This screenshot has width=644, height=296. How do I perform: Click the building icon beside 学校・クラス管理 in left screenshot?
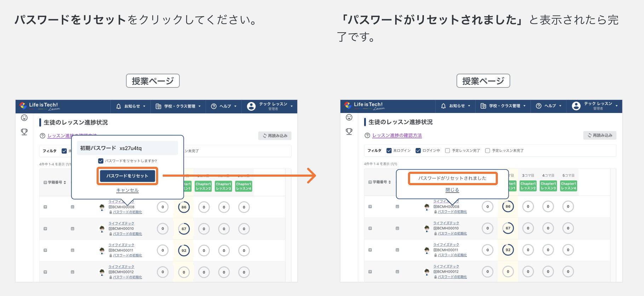(x=158, y=106)
